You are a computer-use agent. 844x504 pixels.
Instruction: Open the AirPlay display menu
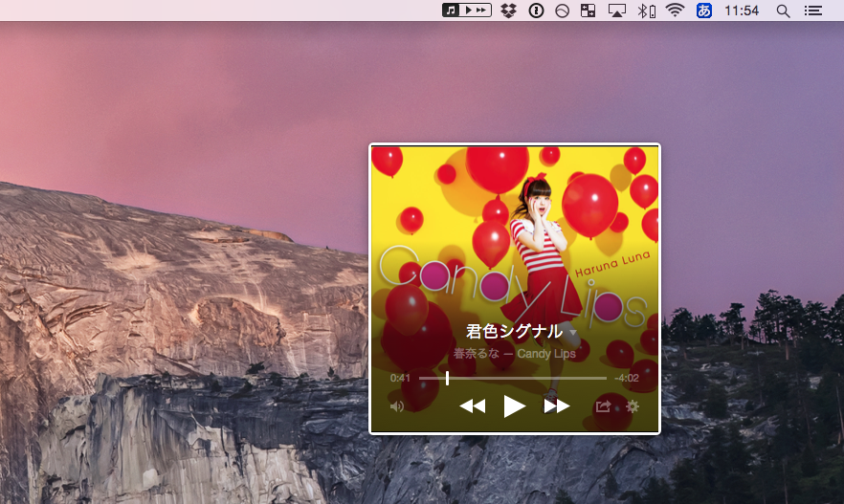pos(617,11)
